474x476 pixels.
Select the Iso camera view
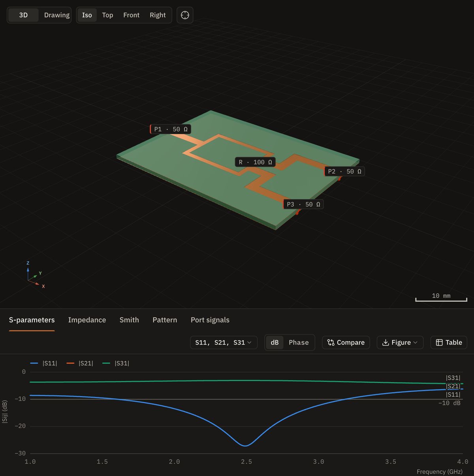(87, 15)
